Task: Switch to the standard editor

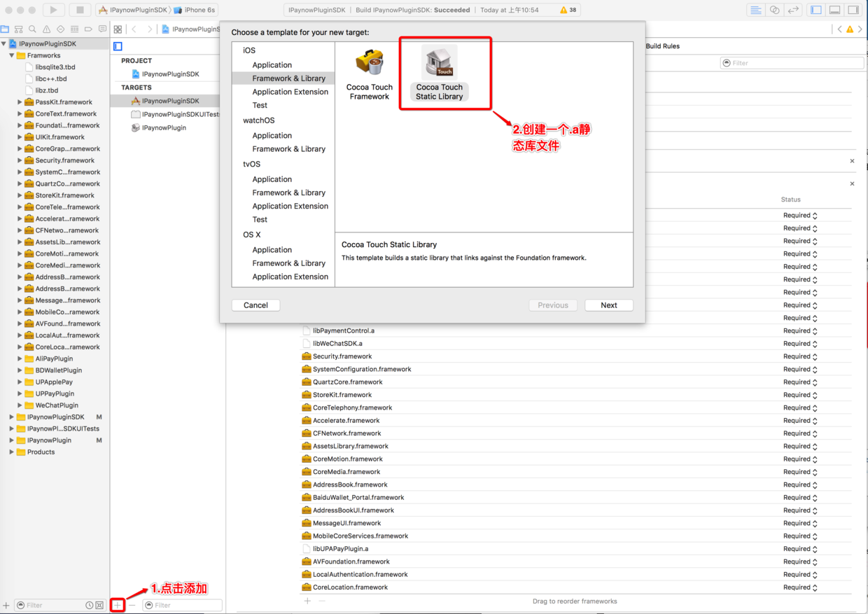Action: point(756,10)
